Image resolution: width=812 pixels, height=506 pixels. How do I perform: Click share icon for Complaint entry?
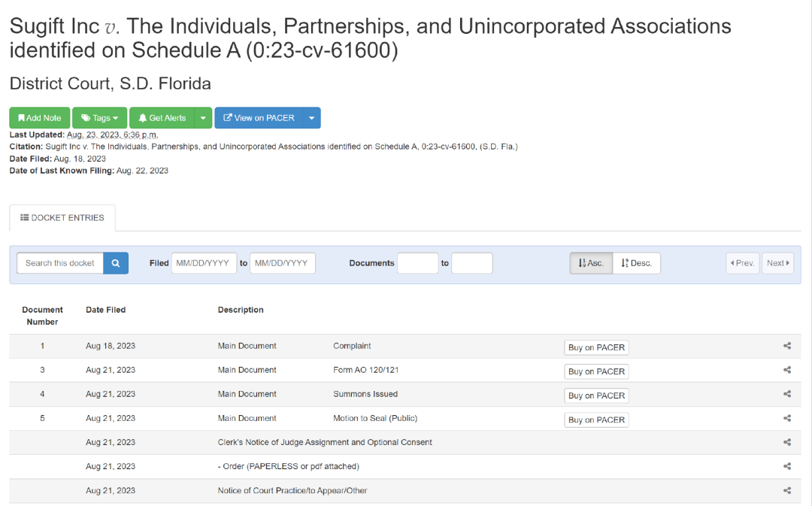[x=787, y=346]
